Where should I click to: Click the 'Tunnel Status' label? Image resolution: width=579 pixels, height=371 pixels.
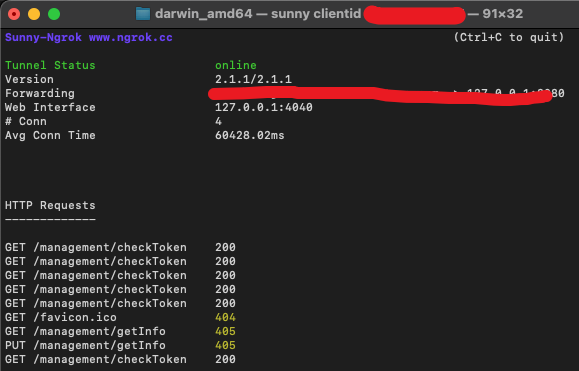pyautogui.click(x=50, y=65)
